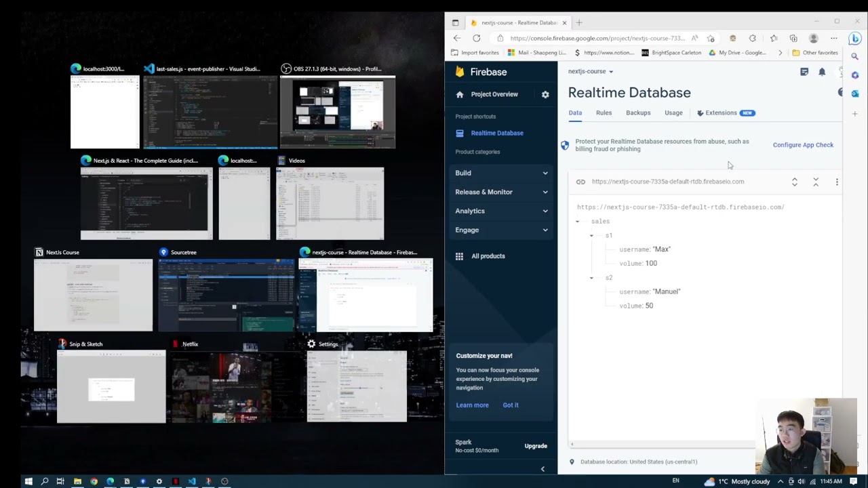This screenshot has height=488, width=868.
Task: Click the Configure App Check link
Action: pyautogui.click(x=803, y=145)
